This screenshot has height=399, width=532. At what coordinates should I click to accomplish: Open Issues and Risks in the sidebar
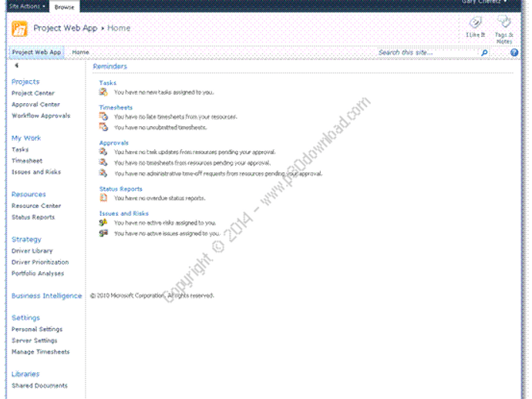click(x=36, y=172)
